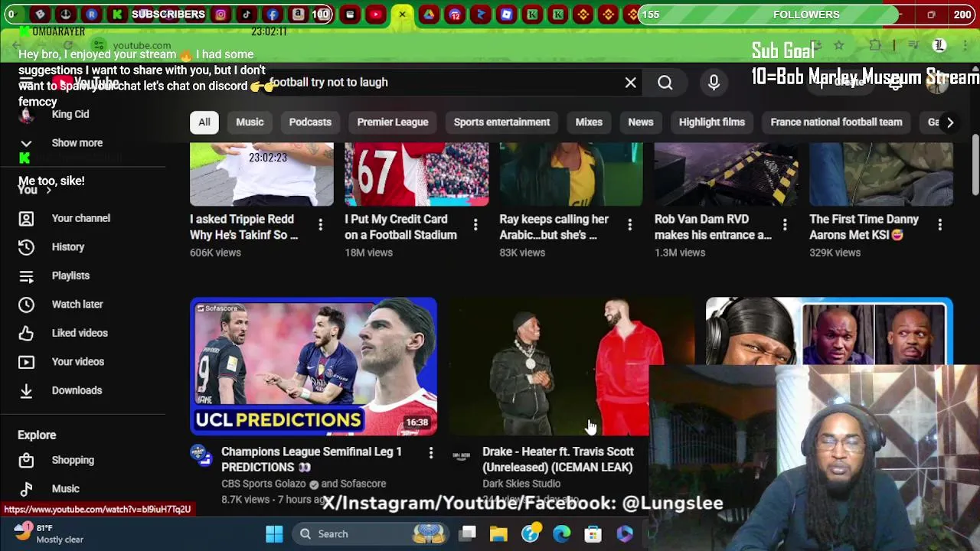Open options menu for Rob Van Dam video

(x=784, y=225)
